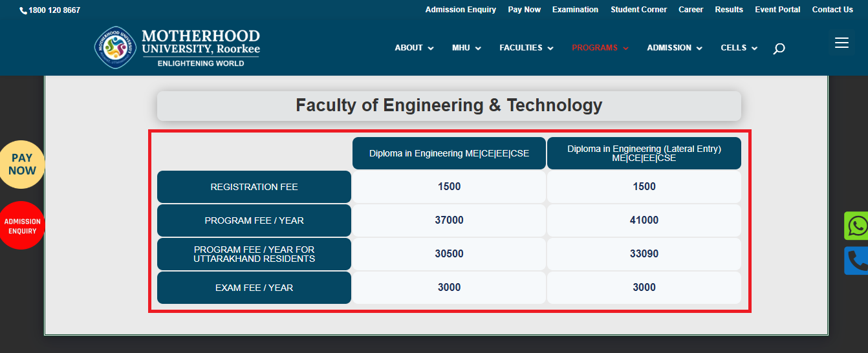Open the Career link
Screen dimensions: 868x353
point(691,10)
